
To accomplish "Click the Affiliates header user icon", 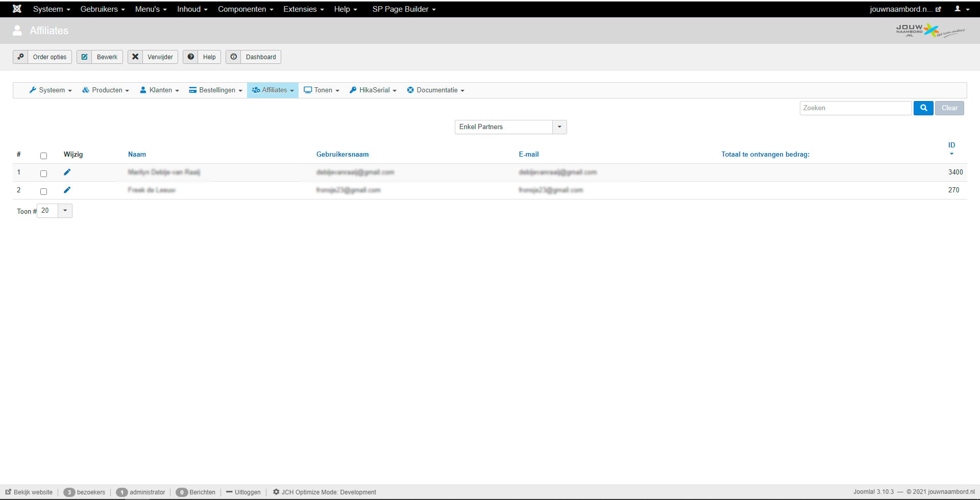I will tap(17, 31).
